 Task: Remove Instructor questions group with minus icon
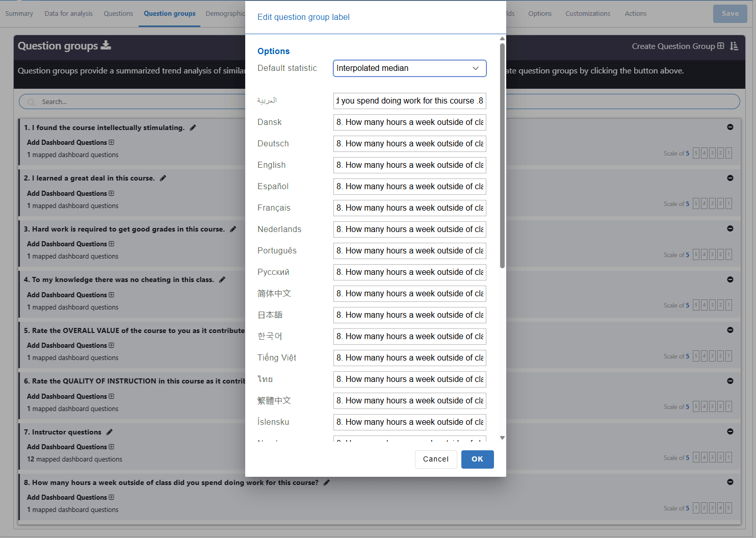point(730,431)
